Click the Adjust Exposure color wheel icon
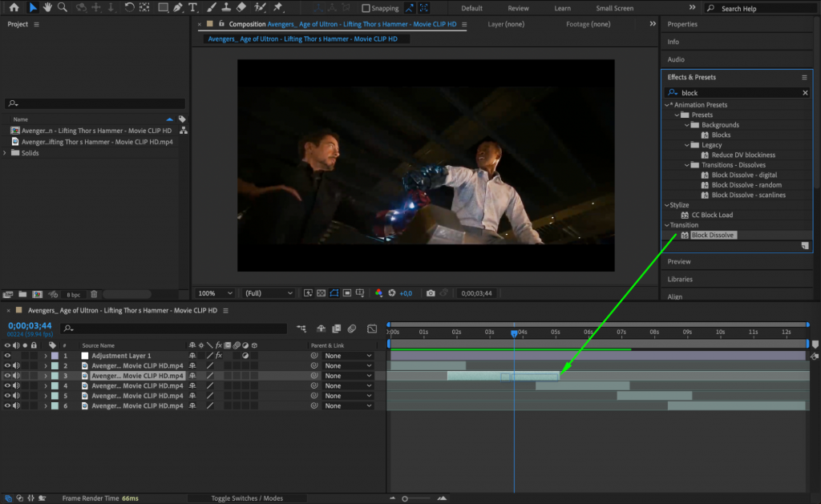The width and height of the screenshot is (821, 504). pyautogui.click(x=379, y=293)
